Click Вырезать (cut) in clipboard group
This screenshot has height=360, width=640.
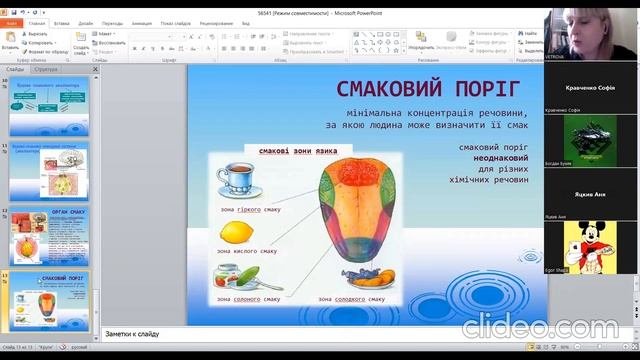35,34
